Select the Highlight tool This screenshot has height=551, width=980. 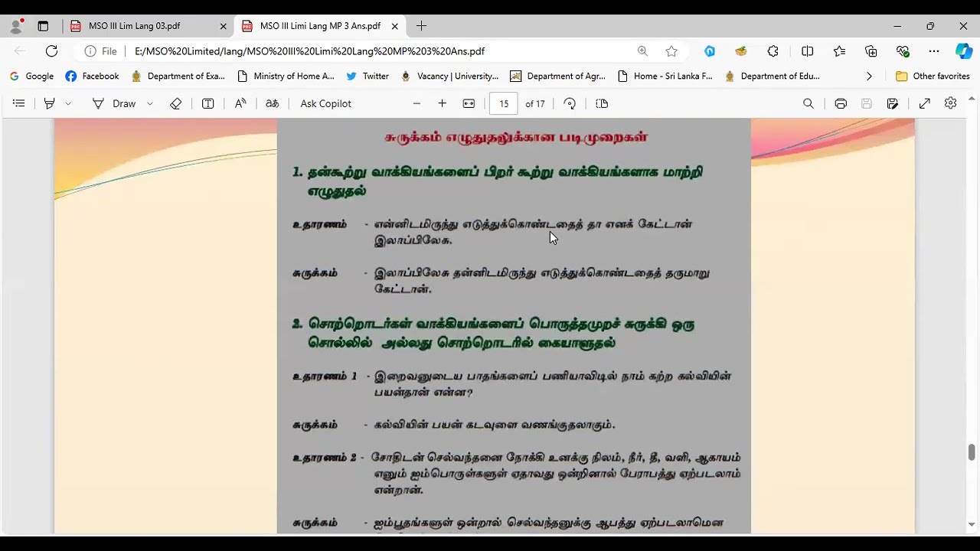point(49,103)
